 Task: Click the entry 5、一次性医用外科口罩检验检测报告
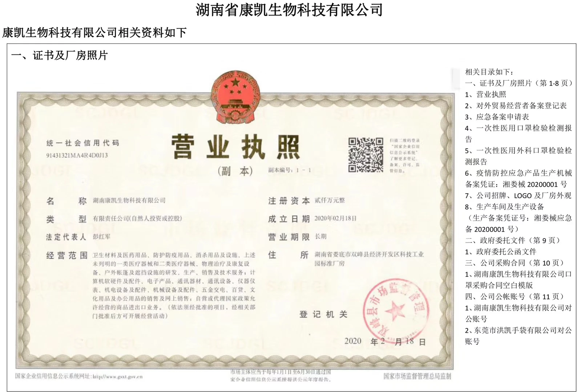519,156
